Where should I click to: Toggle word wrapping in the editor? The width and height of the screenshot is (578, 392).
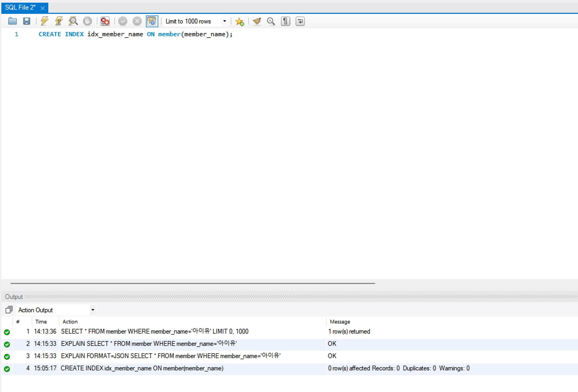coord(300,21)
